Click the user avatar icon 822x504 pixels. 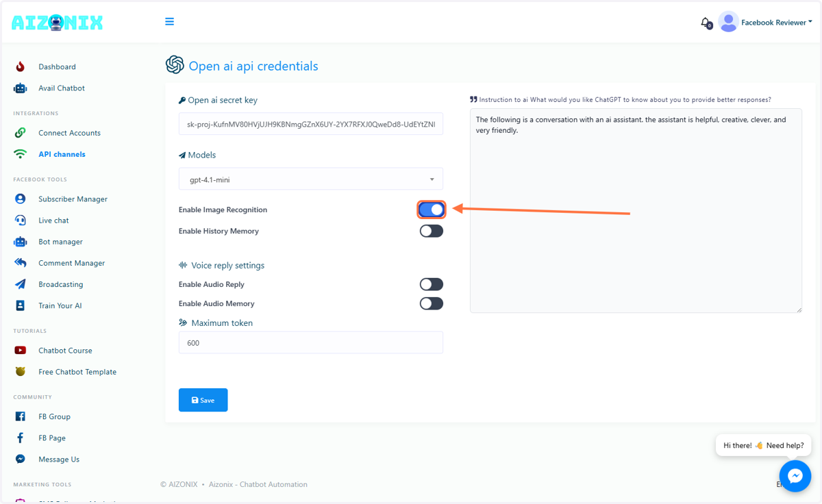pyautogui.click(x=728, y=22)
